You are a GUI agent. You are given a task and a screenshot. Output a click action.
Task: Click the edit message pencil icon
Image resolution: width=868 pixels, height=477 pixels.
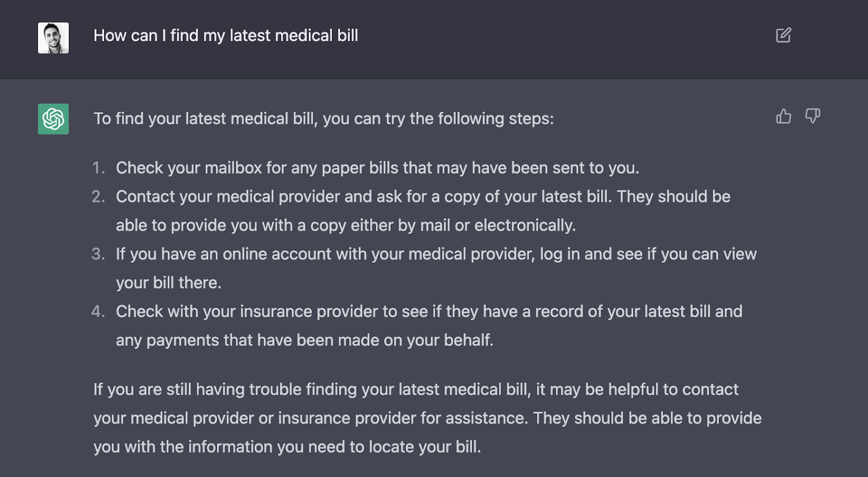point(783,35)
